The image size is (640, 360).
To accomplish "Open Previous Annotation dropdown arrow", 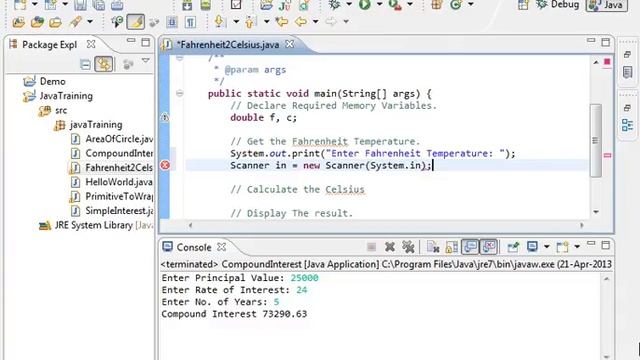I will pyautogui.click(x=266, y=21).
